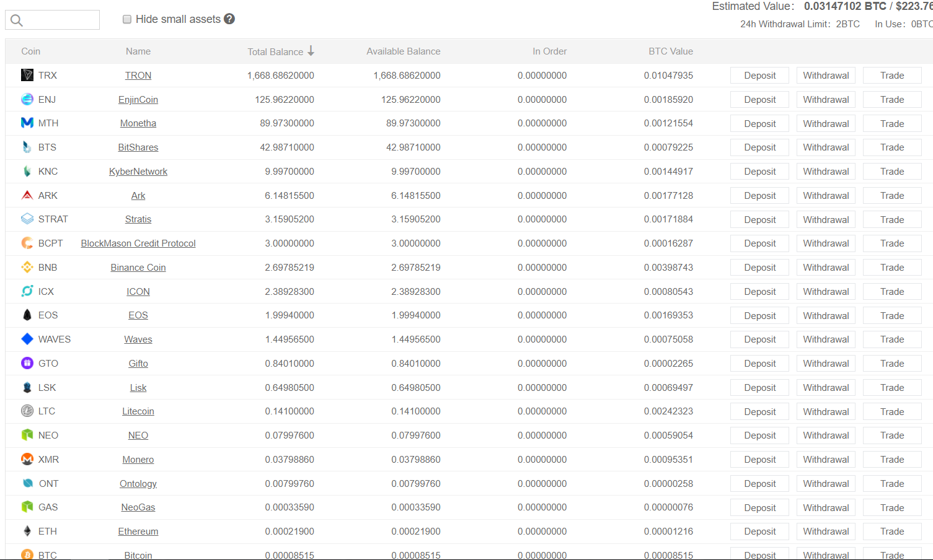This screenshot has height=560, width=933.
Task: Click the ARK coin logo icon
Action: pos(27,195)
